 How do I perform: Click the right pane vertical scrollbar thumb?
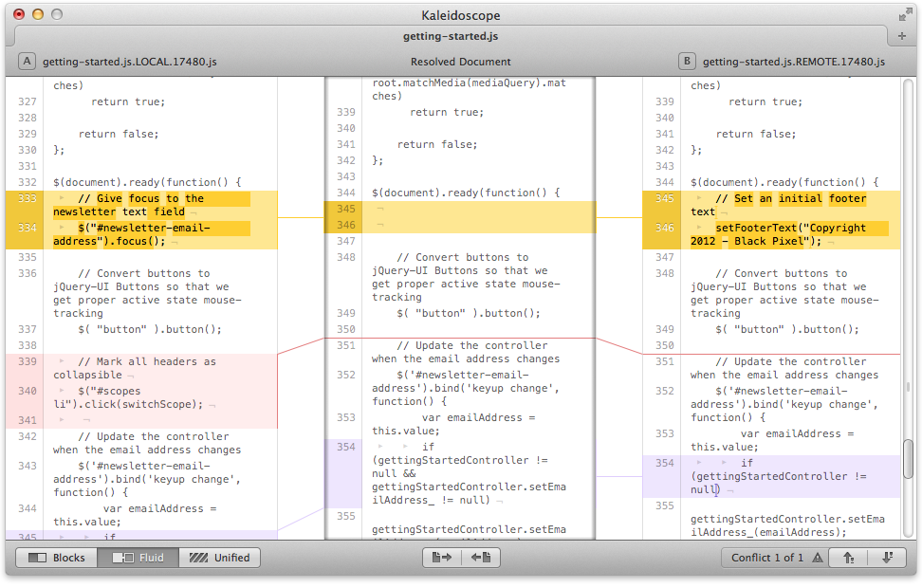point(909,457)
